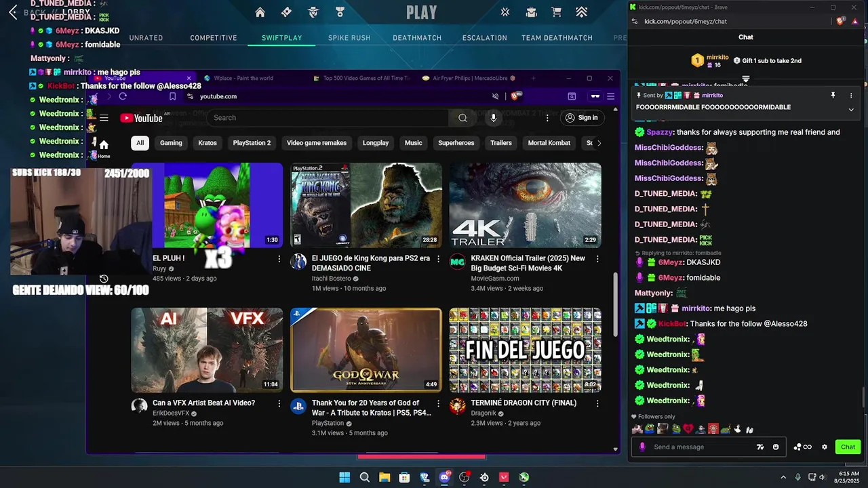Show hidden system tray icons
Viewport: 868px width, 488px height.
[x=783, y=477]
